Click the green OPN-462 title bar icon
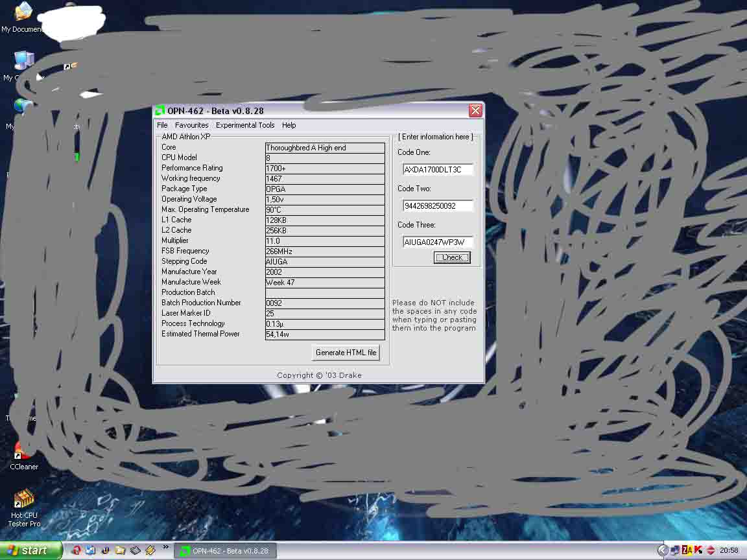This screenshot has width=747, height=560. (x=160, y=111)
